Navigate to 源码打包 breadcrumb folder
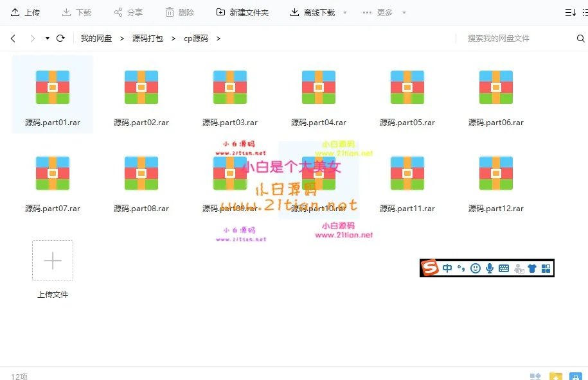The height and width of the screenshot is (380, 588). click(x=148, y=39)
